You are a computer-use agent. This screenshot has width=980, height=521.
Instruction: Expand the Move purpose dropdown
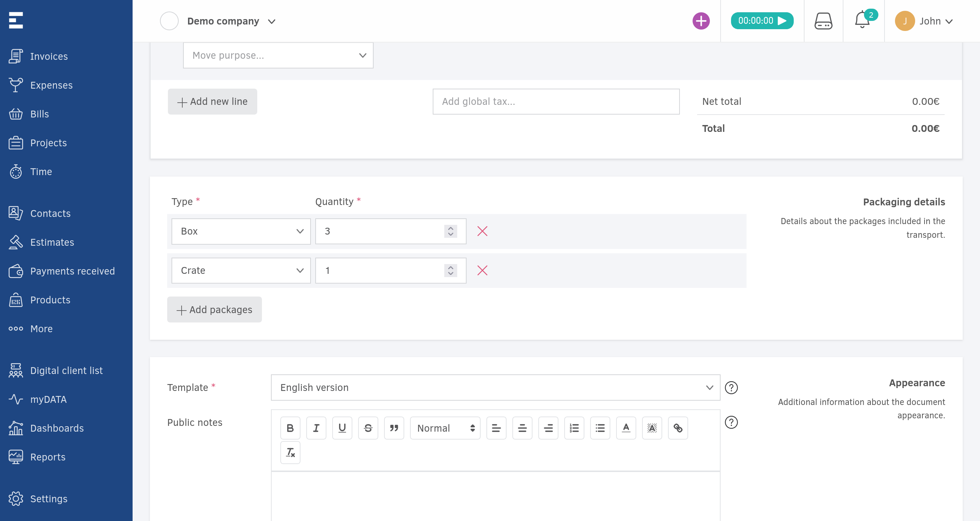[x=278, y=55]
